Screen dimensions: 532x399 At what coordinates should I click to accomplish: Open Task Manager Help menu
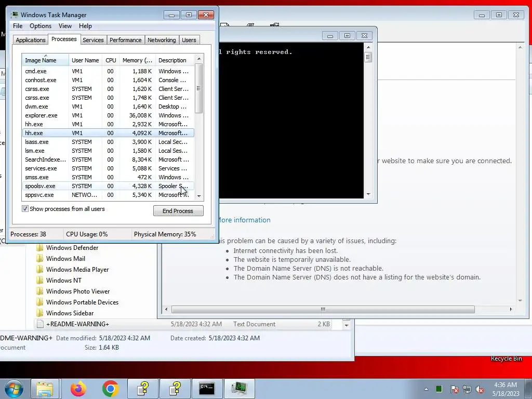click(x=85, y=26)
